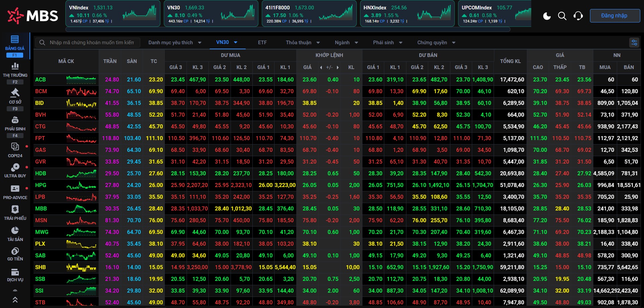
Task: Open MSN intraday mini chart
Action: pyautogui.click(x=81, y=220)
